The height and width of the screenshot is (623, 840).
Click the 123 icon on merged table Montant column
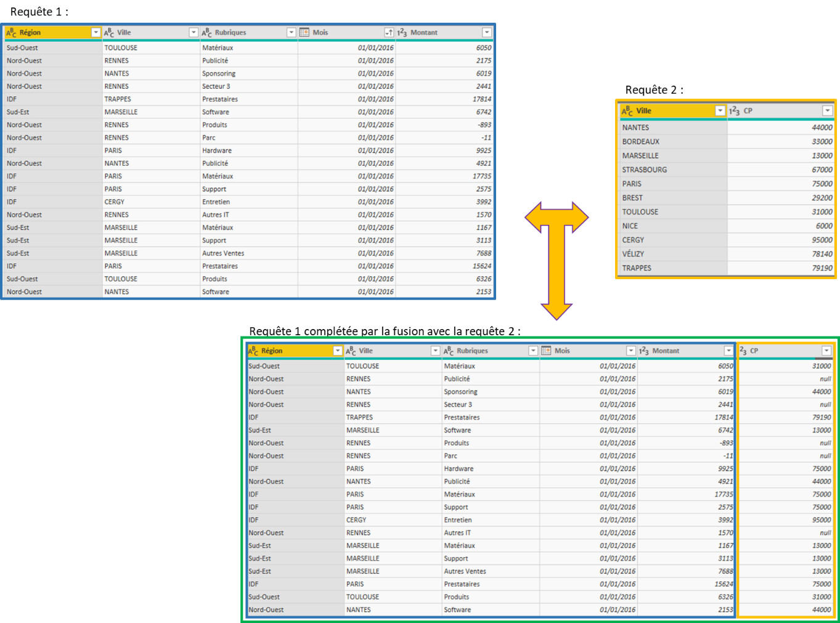click(x=643, y=350)
